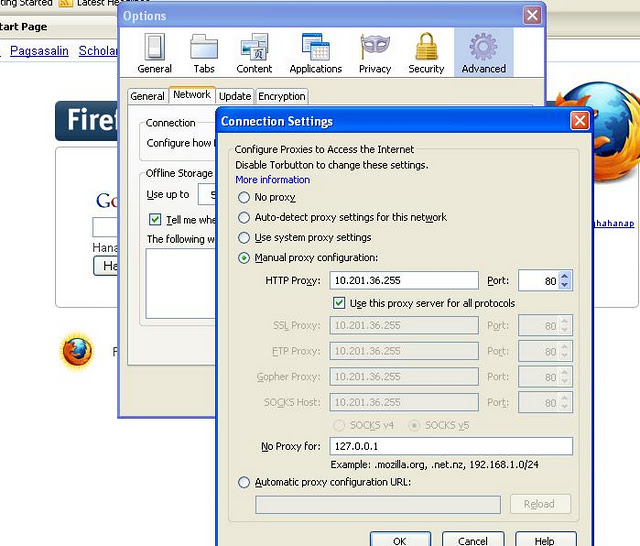Open the Advanced gear icon pane
Image resolution: width=640 pixels, height=546 pixels.
484,53
